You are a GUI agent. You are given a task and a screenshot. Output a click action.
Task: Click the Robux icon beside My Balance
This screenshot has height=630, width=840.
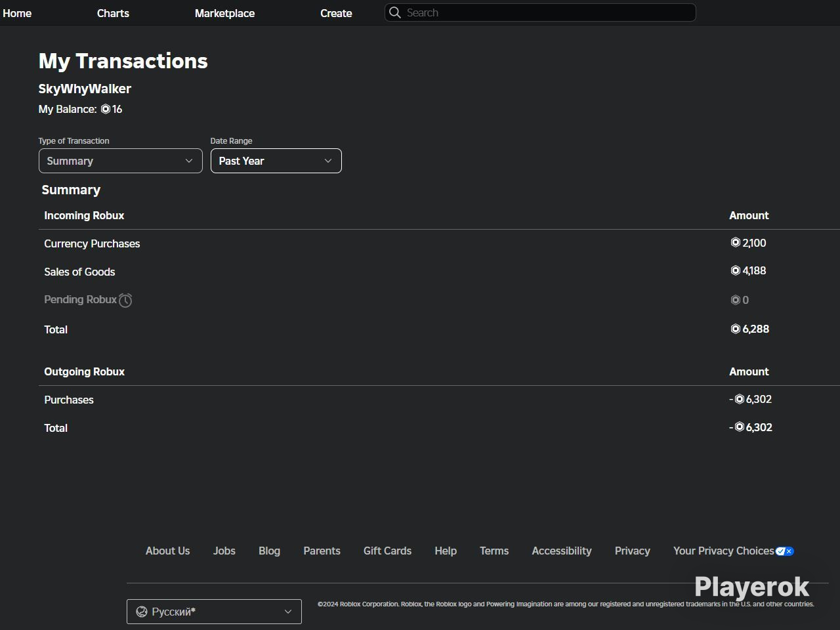pos(106,109)
